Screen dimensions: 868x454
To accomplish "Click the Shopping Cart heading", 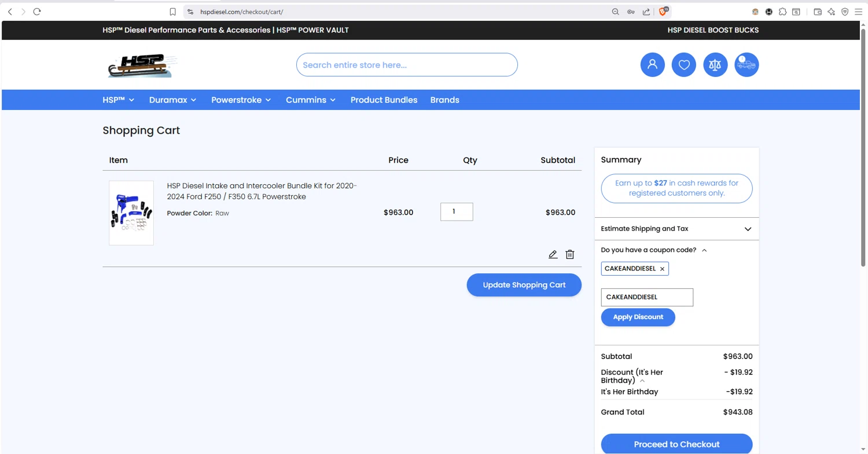I will click(141, 130).
